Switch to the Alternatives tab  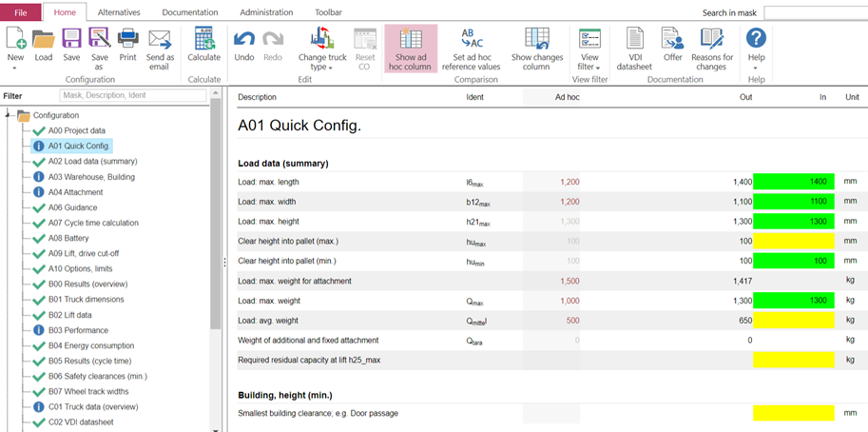click(119, 12)
